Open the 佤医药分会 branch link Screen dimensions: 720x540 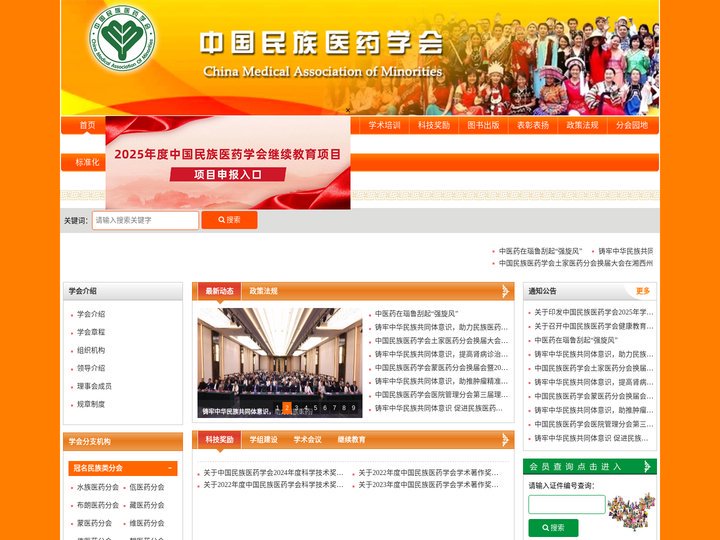pos(147,487)
